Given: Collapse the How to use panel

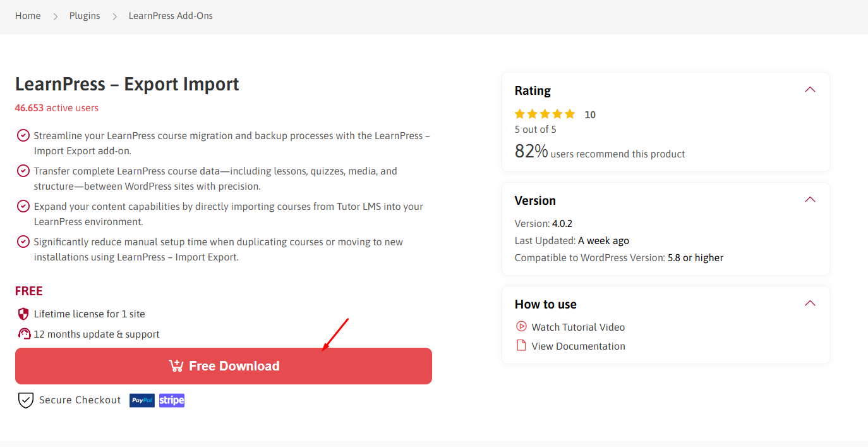Looking at the screenshot, I should pyautogui.click(x=810, y=303).
